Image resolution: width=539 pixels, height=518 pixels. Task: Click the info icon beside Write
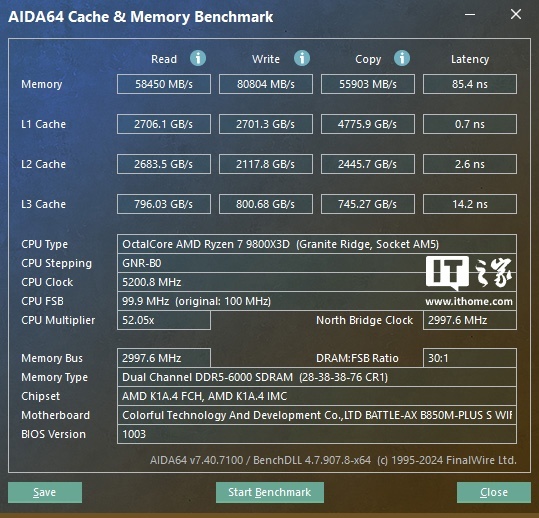click(302, 58)
